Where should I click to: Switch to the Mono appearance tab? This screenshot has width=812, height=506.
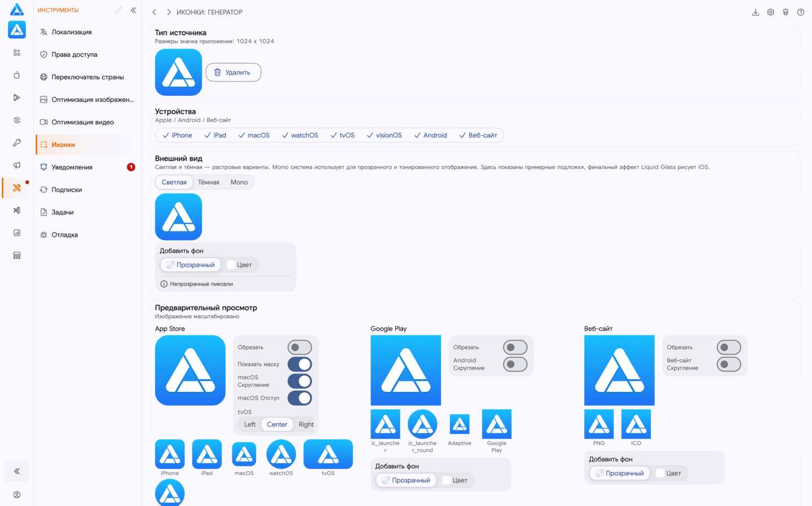[x=239, y=182]
